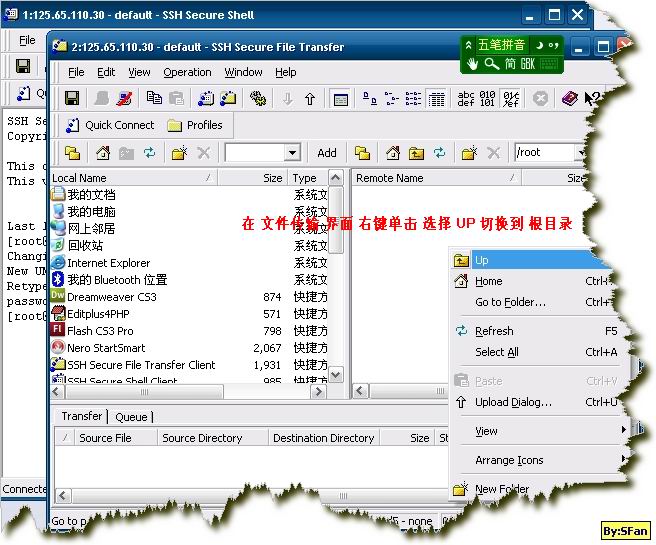The width and height of the screenshot is (656, 545).
Task: Choose Go to Folder... in context menu
Action: [x=533, y=302]
